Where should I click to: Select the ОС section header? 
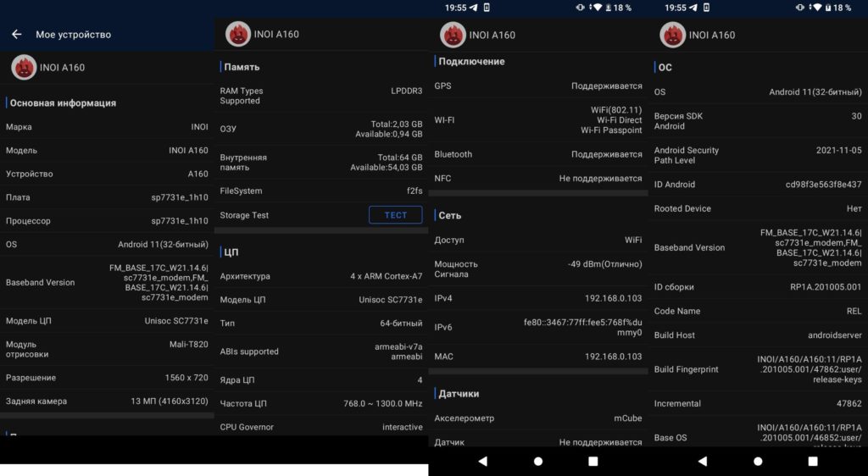tap(665, 68)
